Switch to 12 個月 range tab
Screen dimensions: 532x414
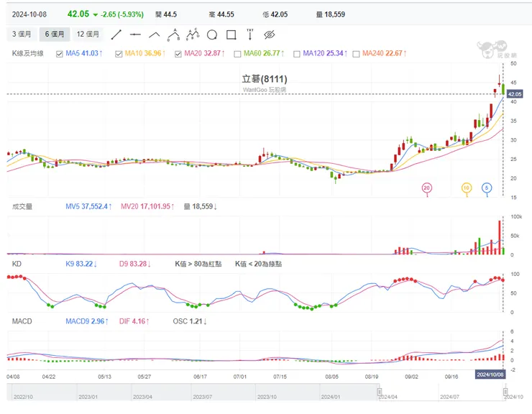pyautogui.click(x=88, y=34)
